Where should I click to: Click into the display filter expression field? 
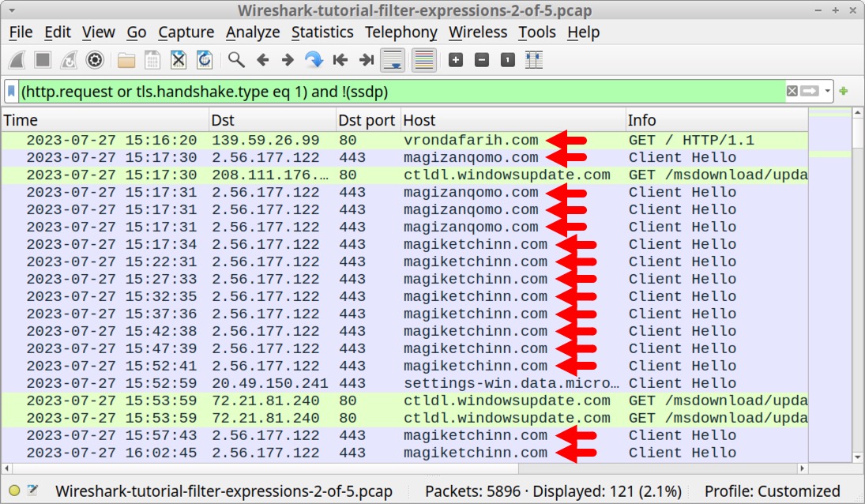click(402, 91)
